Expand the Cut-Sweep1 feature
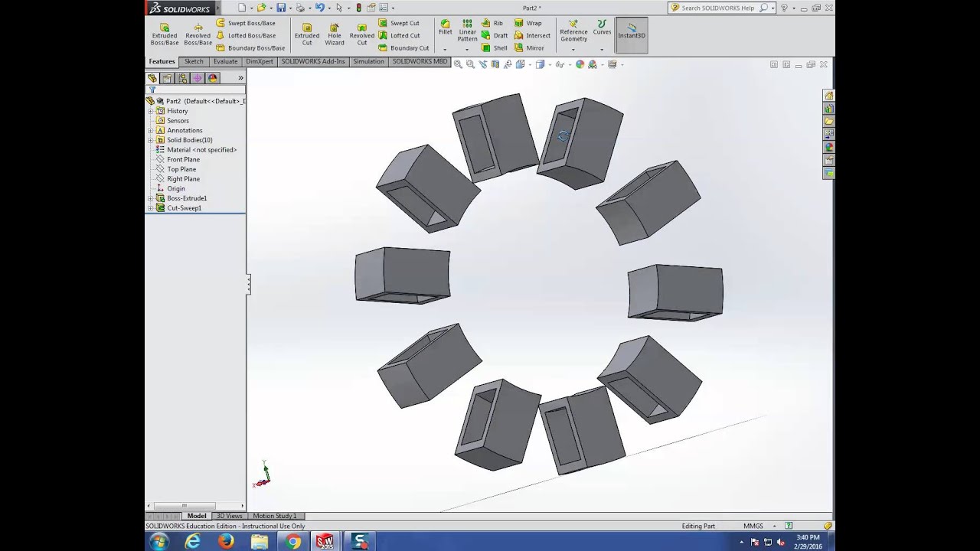This screenshot has width=980, height=551. click(151, 208)
